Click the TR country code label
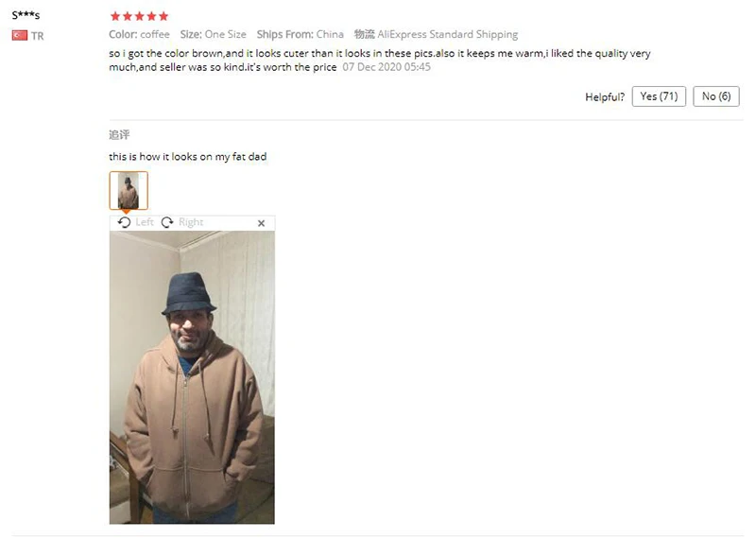Screen dimensions: 756x538 click(x=38, y=36)
